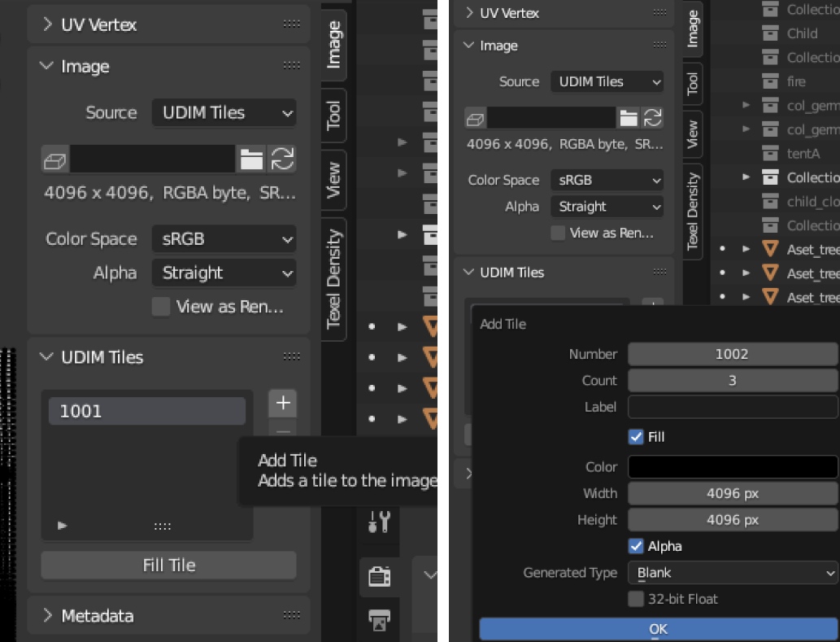Screen dimensions: 840x642
Task: Click the browse image data-block icon
Action: [x=53, y=159]
